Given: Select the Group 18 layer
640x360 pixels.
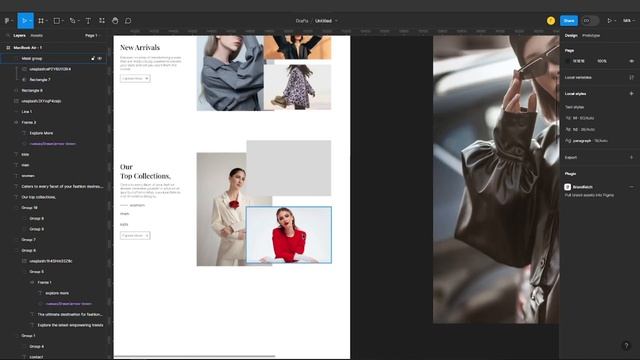Looking at the screenshot, I should (x=29, y=208).
